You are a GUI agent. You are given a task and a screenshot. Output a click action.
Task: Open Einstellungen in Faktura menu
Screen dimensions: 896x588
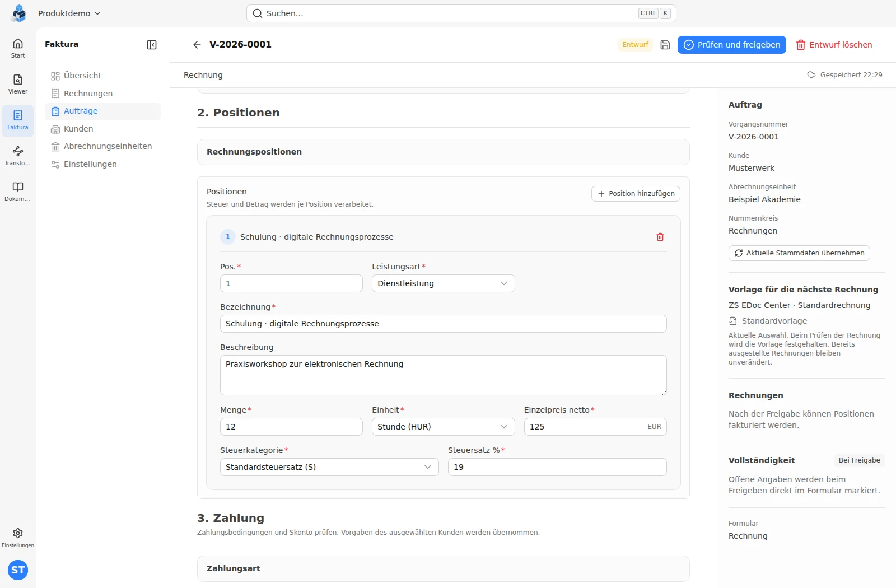(x=102, y=164)
